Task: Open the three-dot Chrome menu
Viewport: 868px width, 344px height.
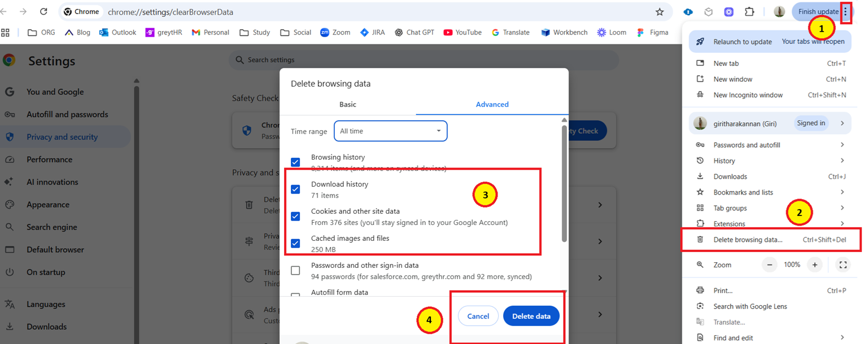Action: pyautogui.click(x=845, y=12)
